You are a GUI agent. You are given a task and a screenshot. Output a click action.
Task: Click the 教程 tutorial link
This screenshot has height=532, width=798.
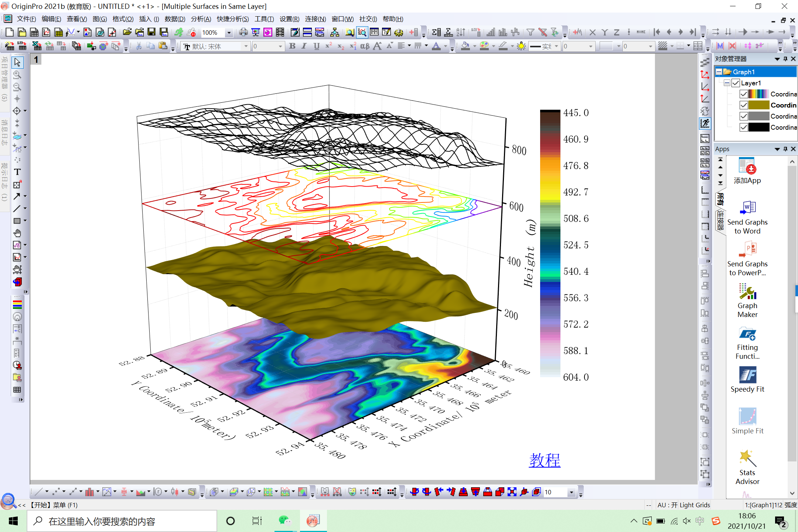(x=545, y=460)
